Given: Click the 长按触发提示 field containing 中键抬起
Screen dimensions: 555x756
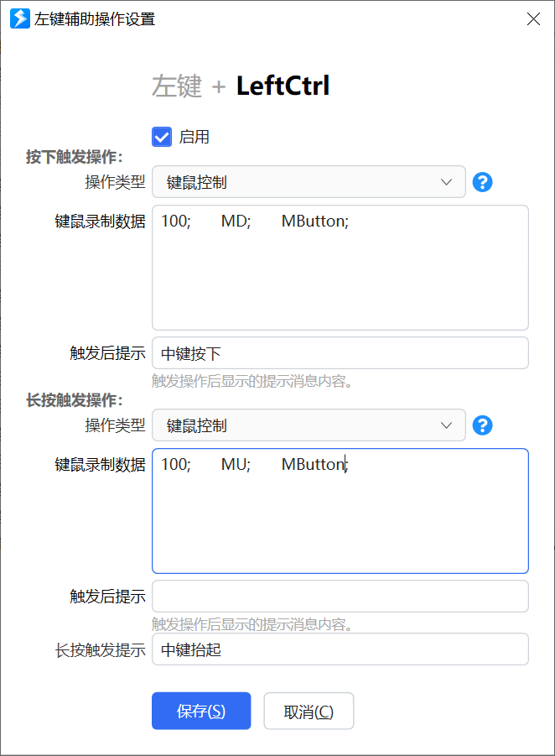Looking at the screenshot, I should click(x=340, y=649).
